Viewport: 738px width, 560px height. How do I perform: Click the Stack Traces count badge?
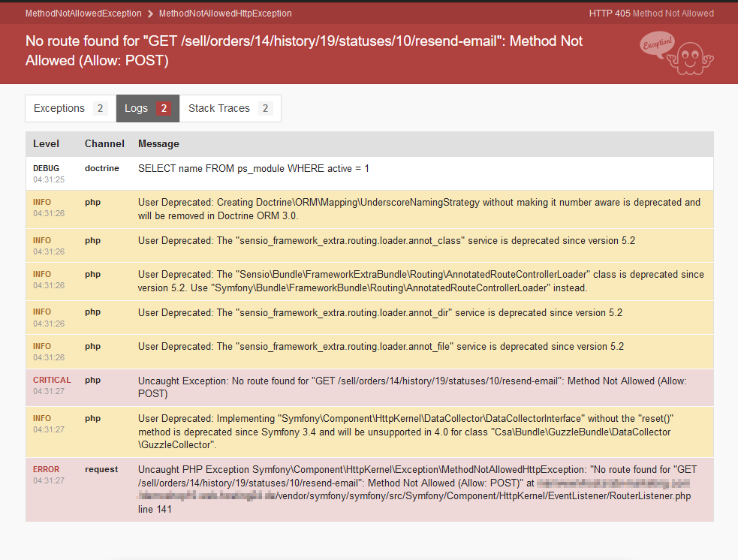265,108
